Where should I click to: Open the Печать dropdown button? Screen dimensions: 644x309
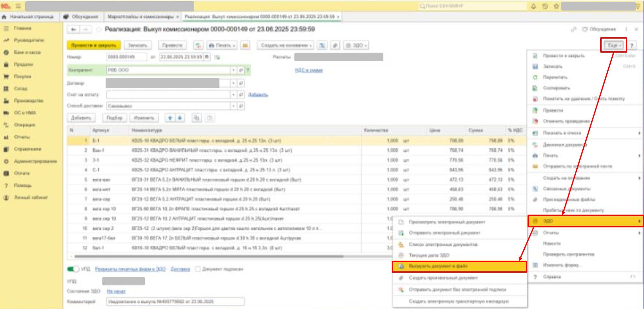click(222, 45)
